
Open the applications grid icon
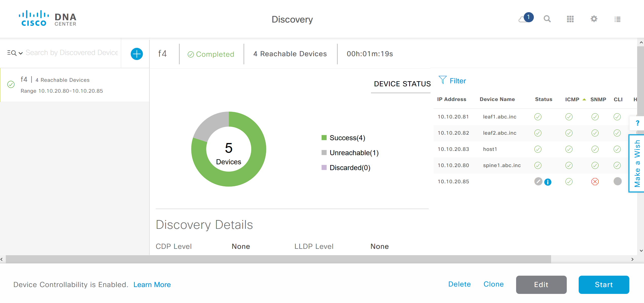tap(570, 19)
